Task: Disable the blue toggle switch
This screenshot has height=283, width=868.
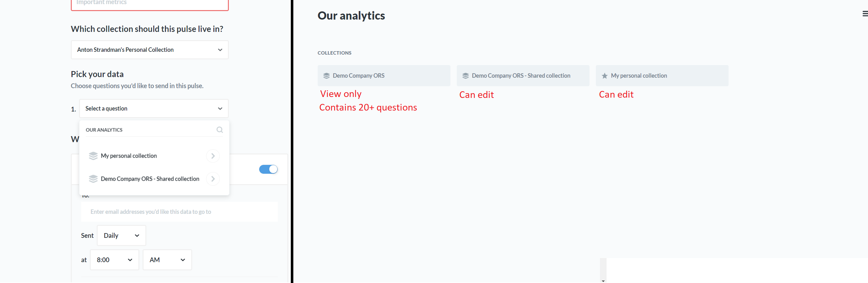Action: click(268, 169)
